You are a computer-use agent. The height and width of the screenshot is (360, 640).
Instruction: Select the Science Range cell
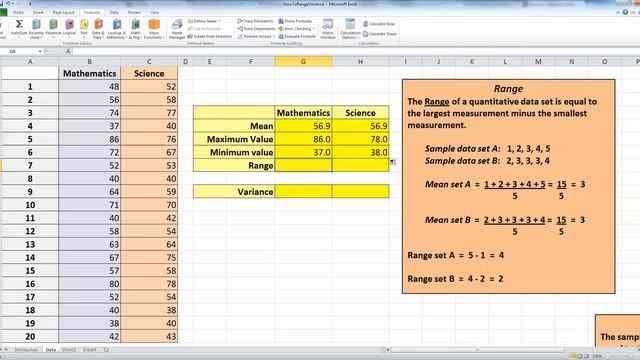(x=360, y=165)
